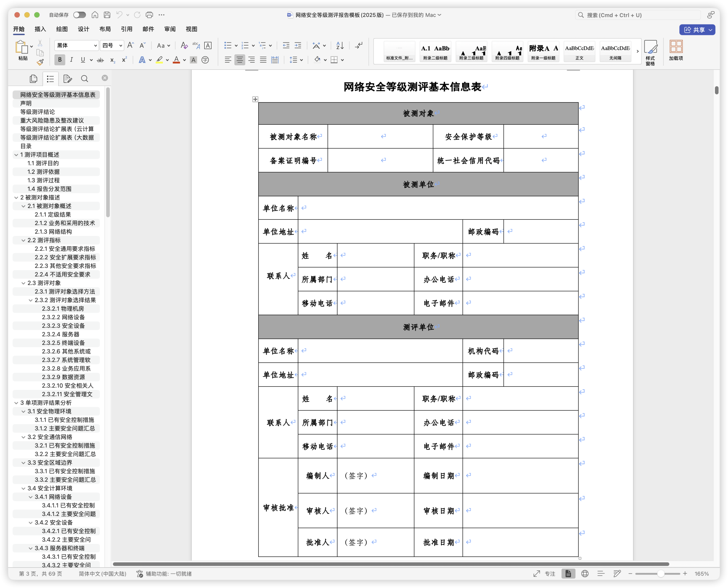The width and height of the screenshot is (728, 588).
Task: Click the 加载项 add-ins icon
Action: (676, 50)
